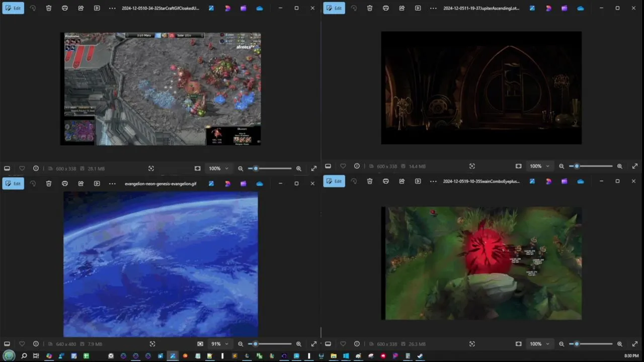Open the See more menu in JupiterAscending window
The image size is (644, 362).
(433, 8)
